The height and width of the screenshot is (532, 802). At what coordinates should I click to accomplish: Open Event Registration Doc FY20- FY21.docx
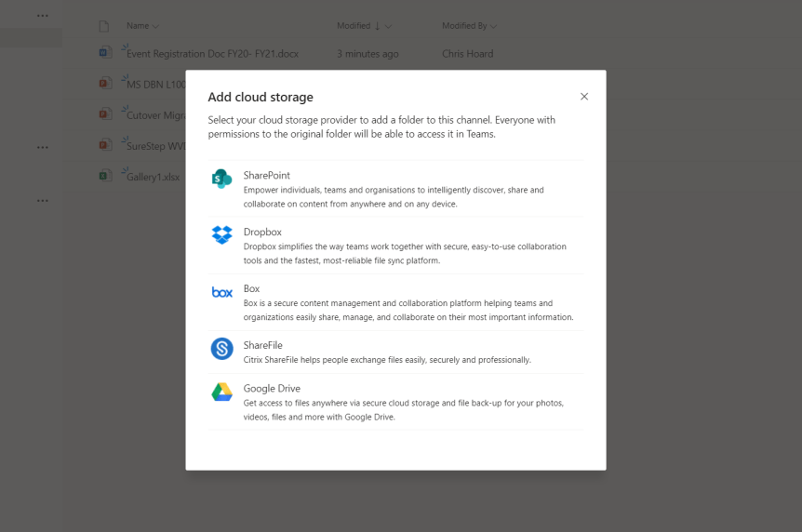click(x=212, y=54)
